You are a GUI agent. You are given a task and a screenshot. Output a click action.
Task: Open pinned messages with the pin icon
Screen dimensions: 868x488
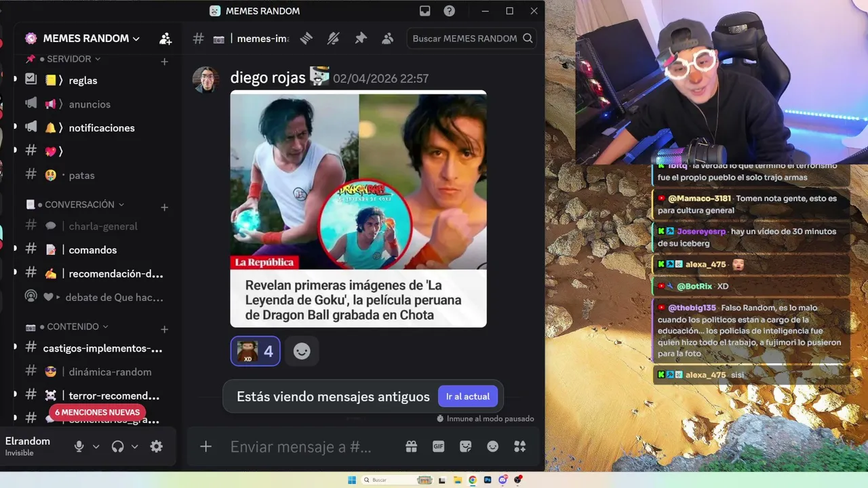[x=361, y=39]
